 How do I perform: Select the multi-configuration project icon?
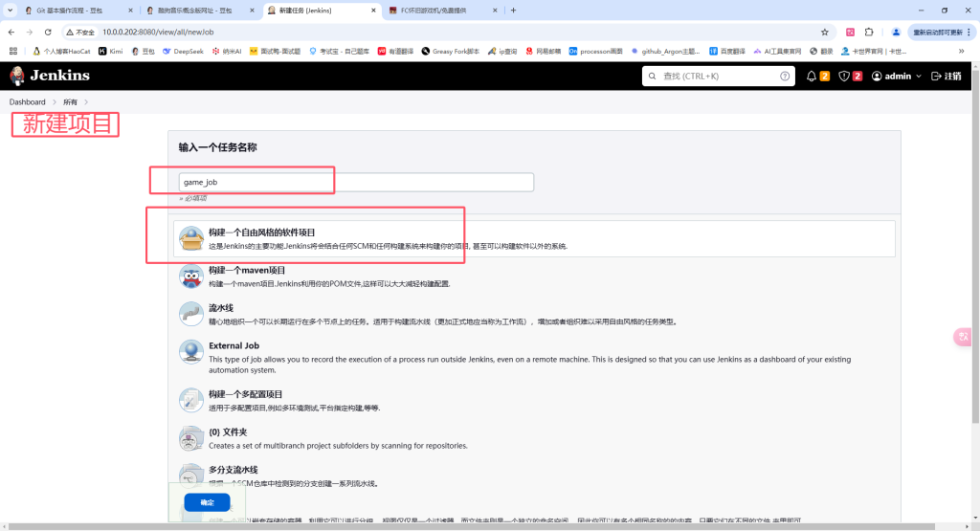191,400
